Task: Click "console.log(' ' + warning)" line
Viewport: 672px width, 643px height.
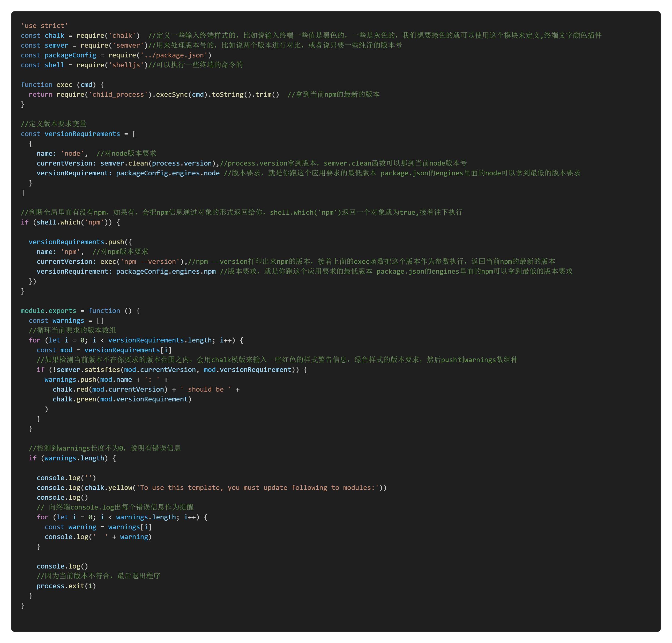Action: click(x=98, y=537)
